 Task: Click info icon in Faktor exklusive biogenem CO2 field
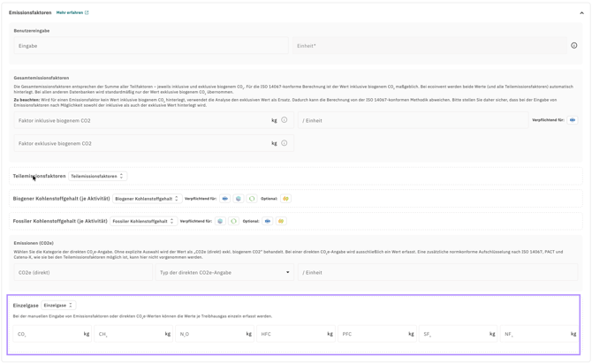coord(285,143)
